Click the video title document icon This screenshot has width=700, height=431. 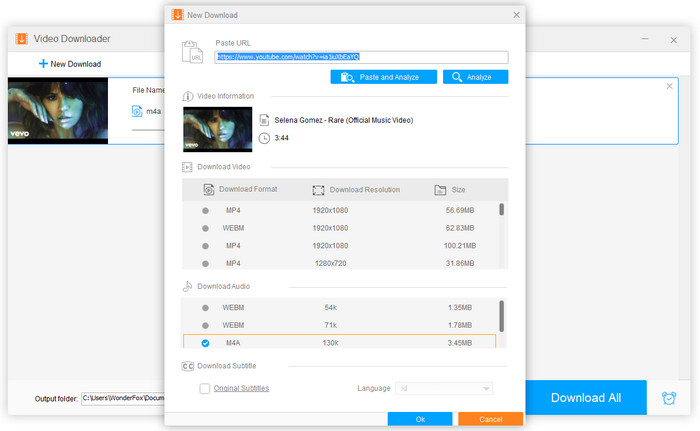pyautogui.click(x=264, y=120)
